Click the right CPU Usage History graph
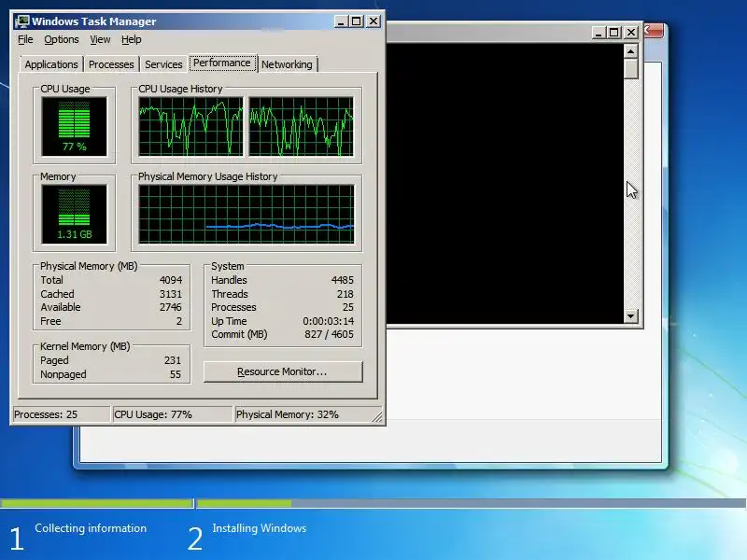The image size is (747, 560). coord(301,126)
